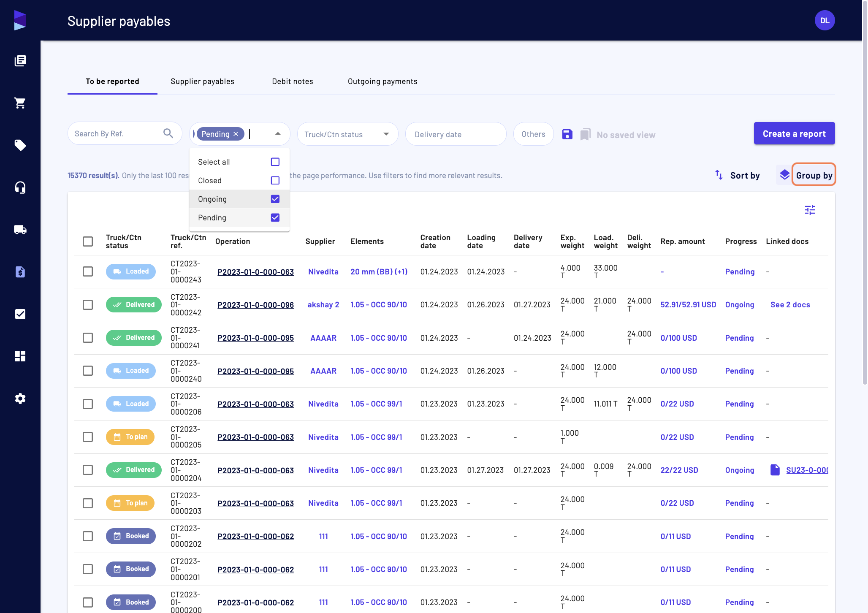Select the row checkbox for CT2023-01-0000204

(x=88, y=470)
